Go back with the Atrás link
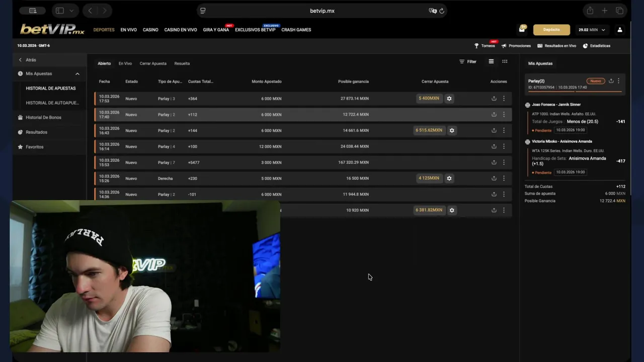This screenshot has width=644, height=362. point(27,60)
